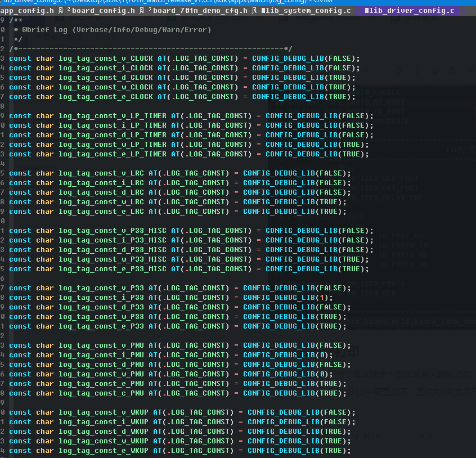Place cursor on log_tag_const_v_LRC
Screen dimensions: 476x458
point(101,173)
